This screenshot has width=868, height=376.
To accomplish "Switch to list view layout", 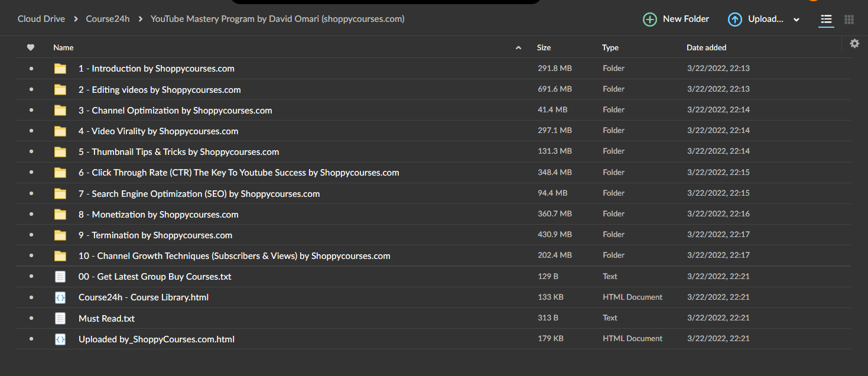I will point(826,20).
